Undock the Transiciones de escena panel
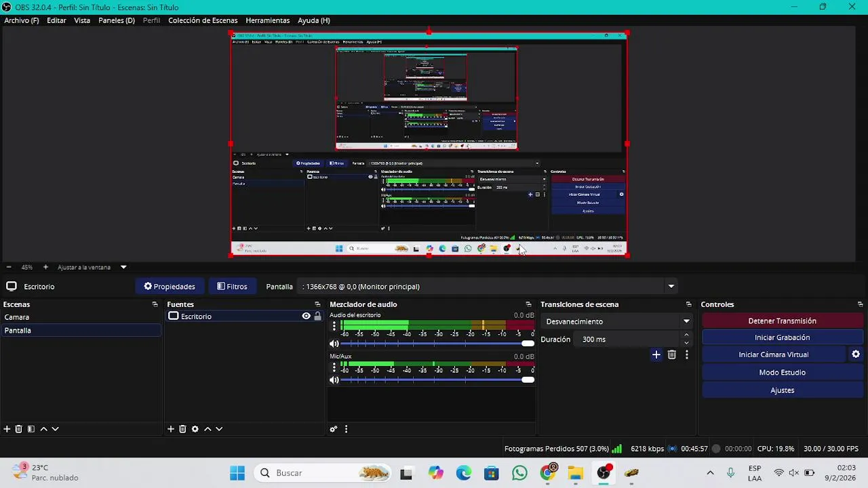Image resolution: width=868 pixels, height=488 pixels. click(688, 304)
